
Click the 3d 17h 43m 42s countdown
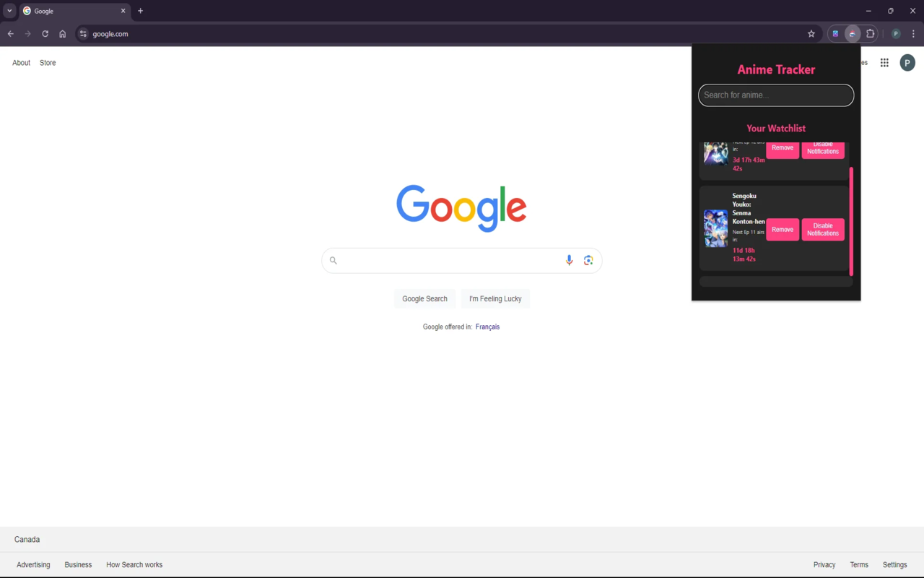coord(749,164)
